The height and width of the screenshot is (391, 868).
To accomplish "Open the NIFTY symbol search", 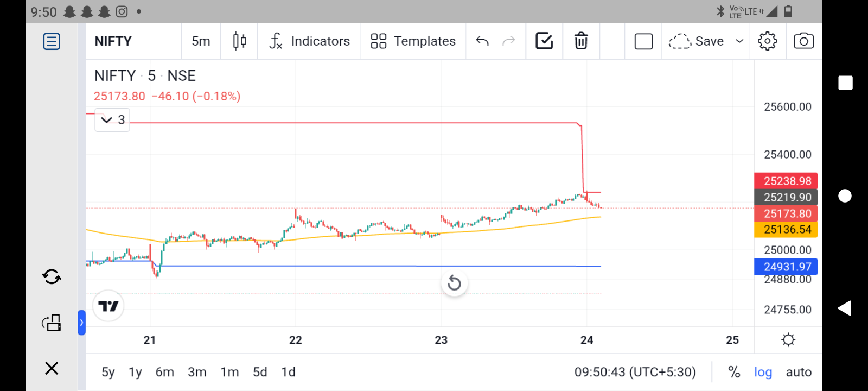I will (x=113, y=41).
